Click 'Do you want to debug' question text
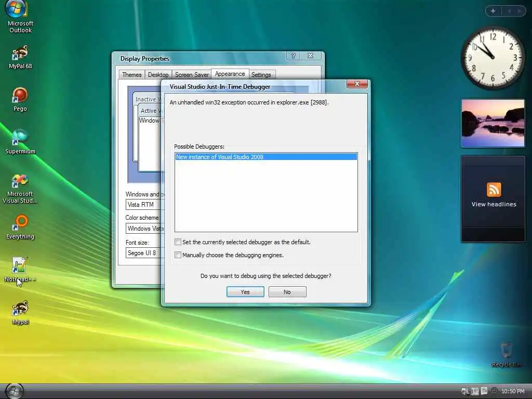The height and width of the screenshot is (399, 532). [265, 276]
